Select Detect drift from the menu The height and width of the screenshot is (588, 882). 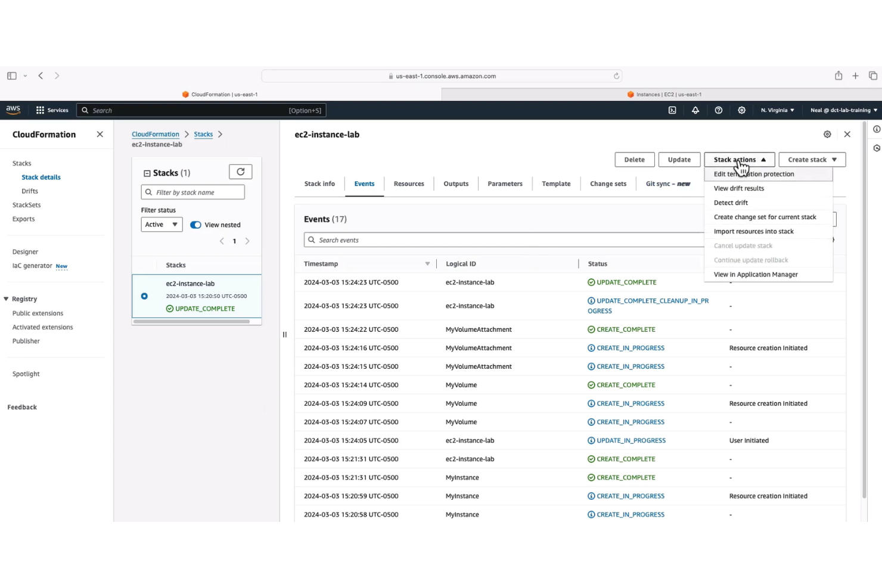coord(768,203)
